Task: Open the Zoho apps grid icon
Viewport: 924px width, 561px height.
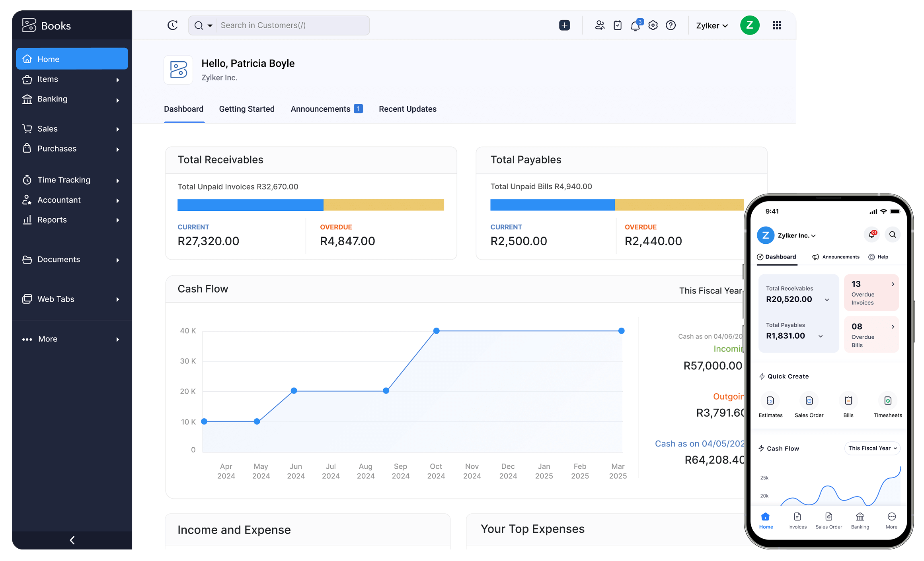Action: (x=777, y=25)
